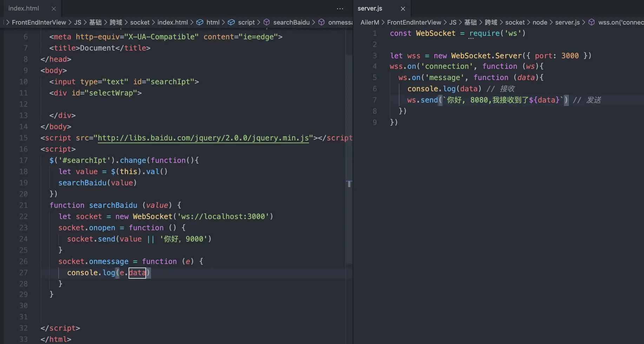Open 跨域 breadcrumb in index.html pane
Screen dimensions: 644x344
[x=116, y=22]
